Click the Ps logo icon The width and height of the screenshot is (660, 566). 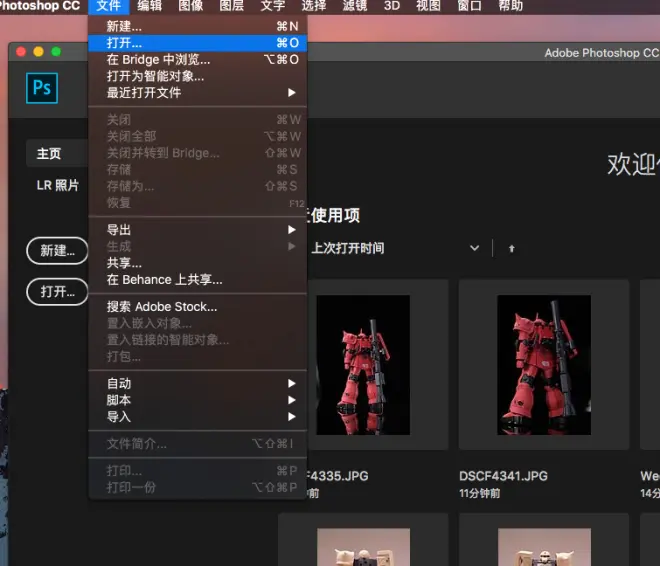click(42, 88)
